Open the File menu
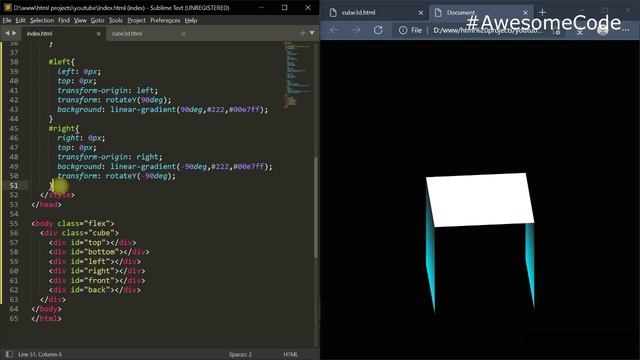Image resolution: width=640 pixels, height=360 pixels. [x=7, y=20]
